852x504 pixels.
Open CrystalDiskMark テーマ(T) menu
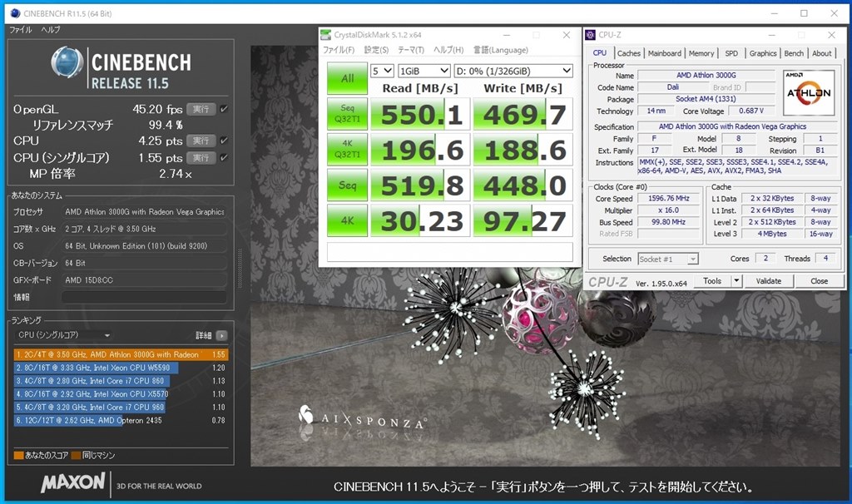[x=411, y=50]
